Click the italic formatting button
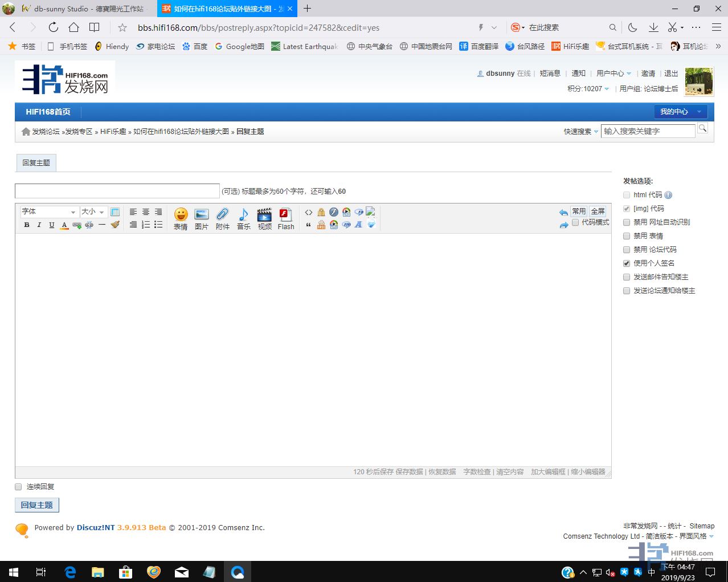This screenshot has width=728, height=582. click(x=39, y=225)
